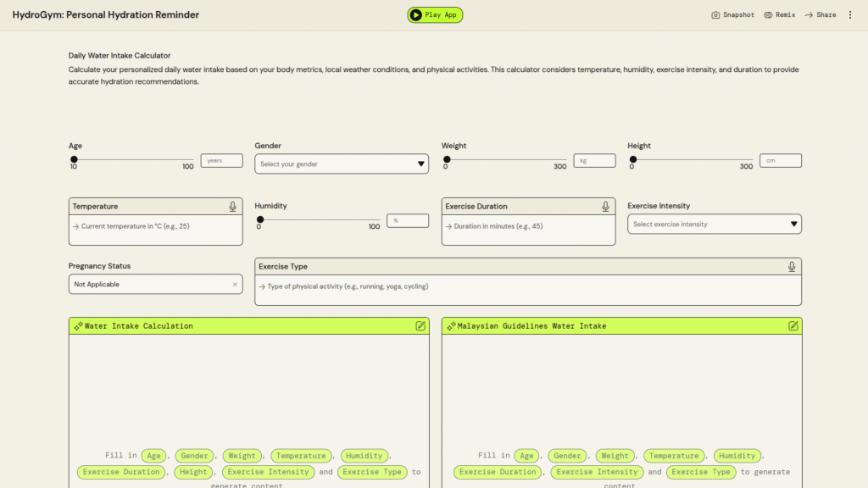Open the Pregnancy Status selector
The height and width of the screenshot is (488, 868).
(148, 285)
